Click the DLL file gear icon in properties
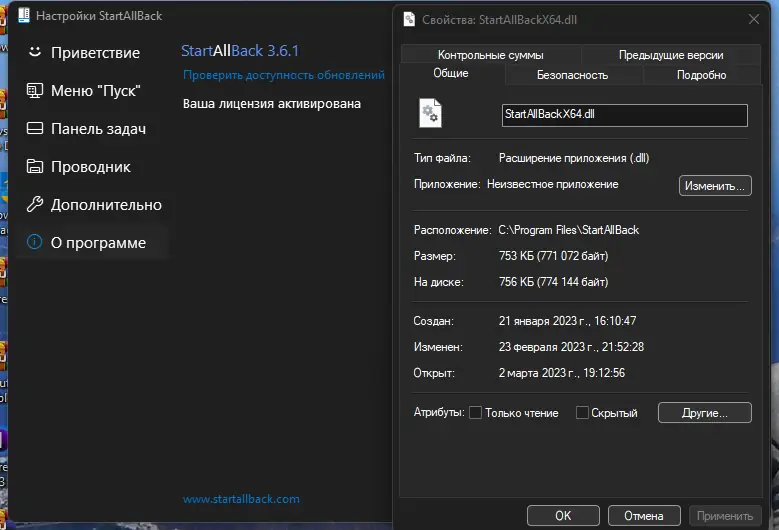The width and height of the screenshot is (779, 530). click(x=430, y=113)
